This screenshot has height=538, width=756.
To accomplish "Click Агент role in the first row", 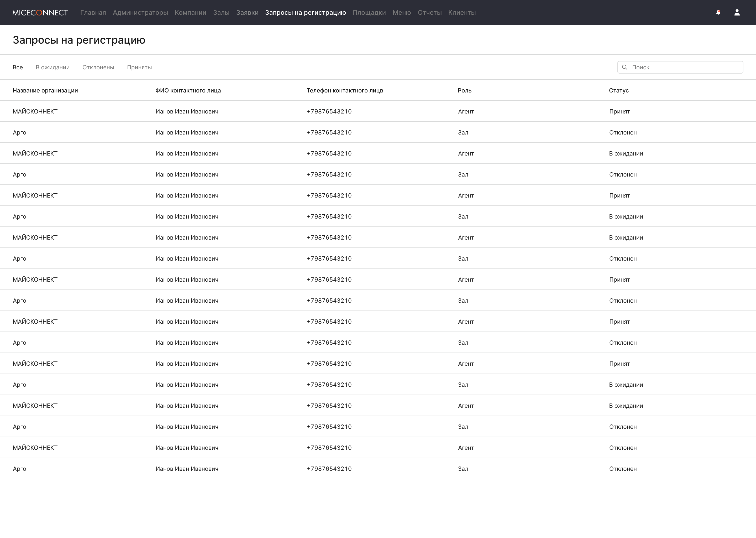I will click(x=466, y=112).
